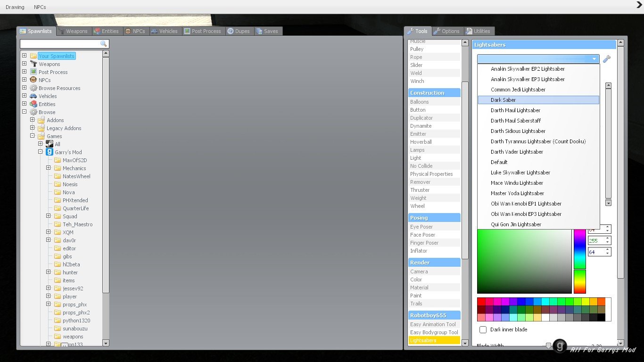This screenshot has width=644, height=362.
Task: Click the Post Process picture icon in tree
Action: 33,72
